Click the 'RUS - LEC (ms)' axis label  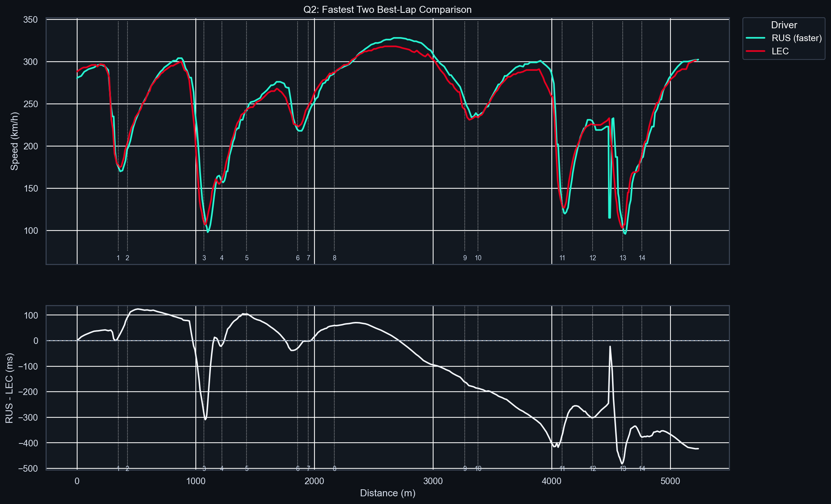click(10, 388)
